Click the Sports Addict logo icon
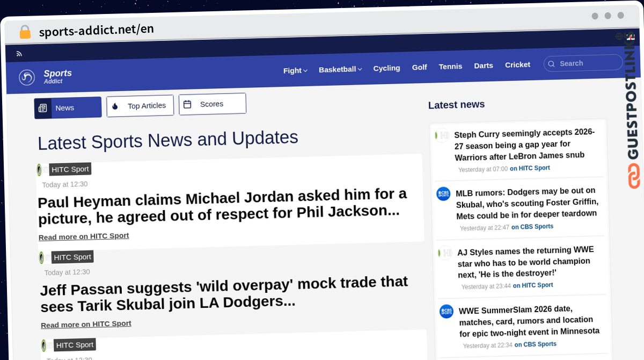The image size is (644, 360). [x=27, y=78]
